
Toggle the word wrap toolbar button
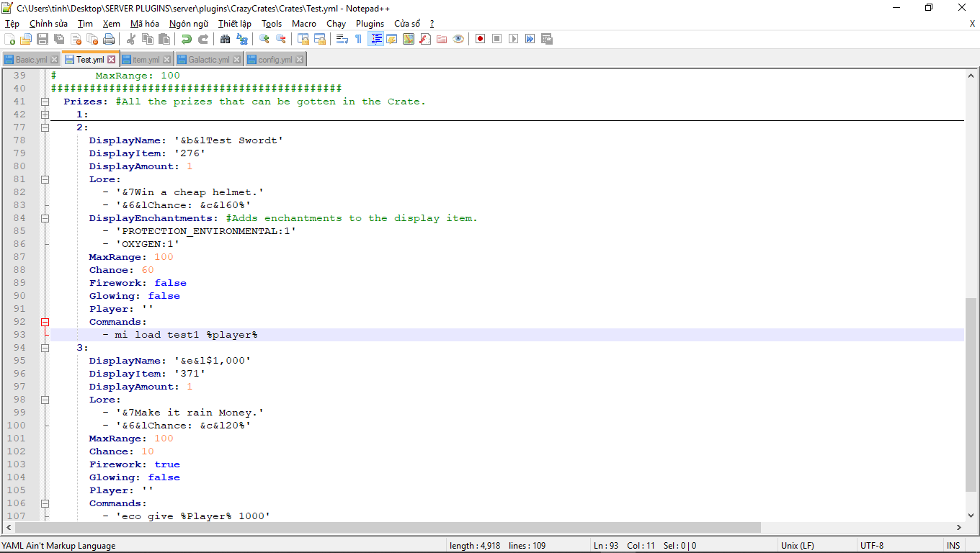pyautogui.click(x=342, y=39)
